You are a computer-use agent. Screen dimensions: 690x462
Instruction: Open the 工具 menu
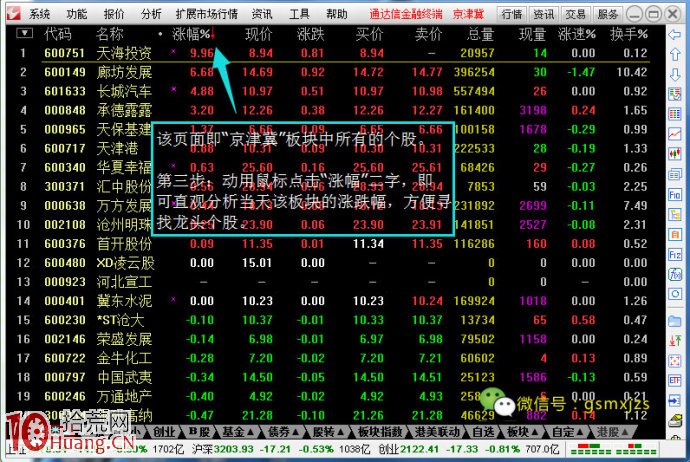pyautogui.click(x=299, y=14)
